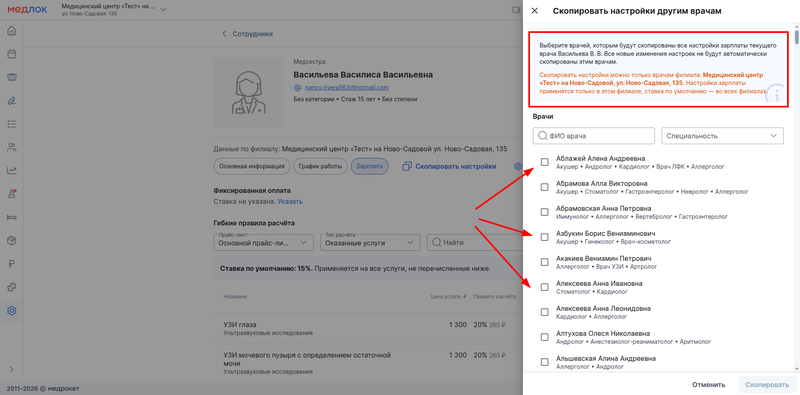Open the Прайс-лист dropdown
This screenshot has height=395, width=800.
coord(263,243)
